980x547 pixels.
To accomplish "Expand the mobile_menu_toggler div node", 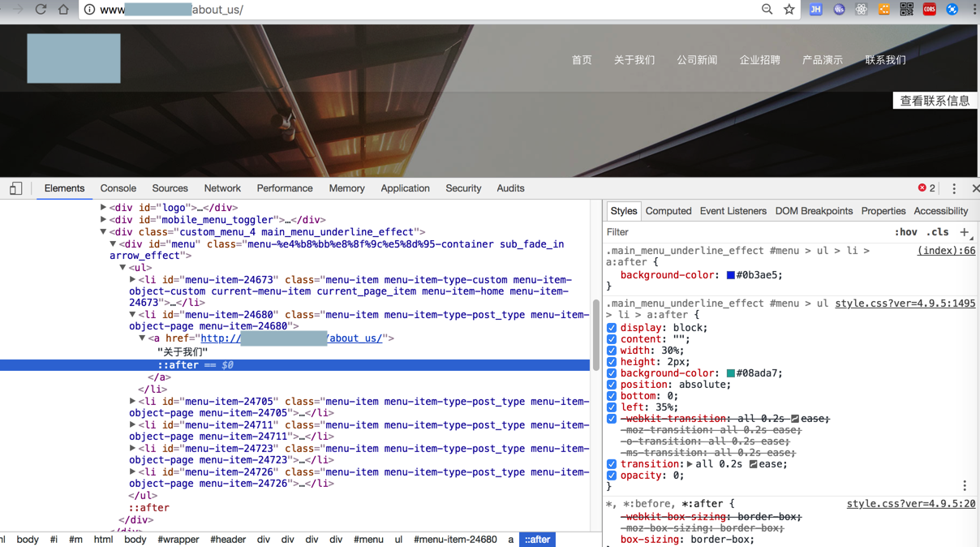I will (103, 220).
